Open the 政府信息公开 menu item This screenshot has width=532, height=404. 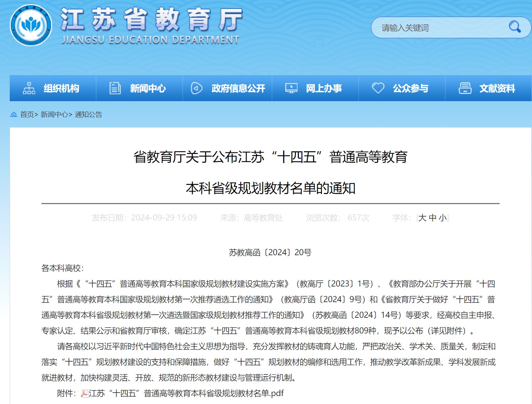[238, 89]
